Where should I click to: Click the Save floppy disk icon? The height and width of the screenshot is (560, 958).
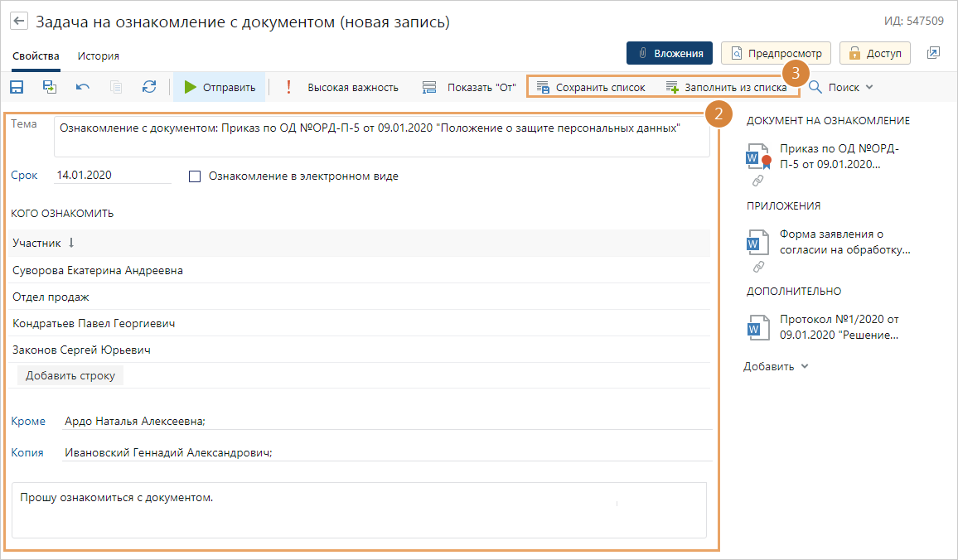coord(17,87)
